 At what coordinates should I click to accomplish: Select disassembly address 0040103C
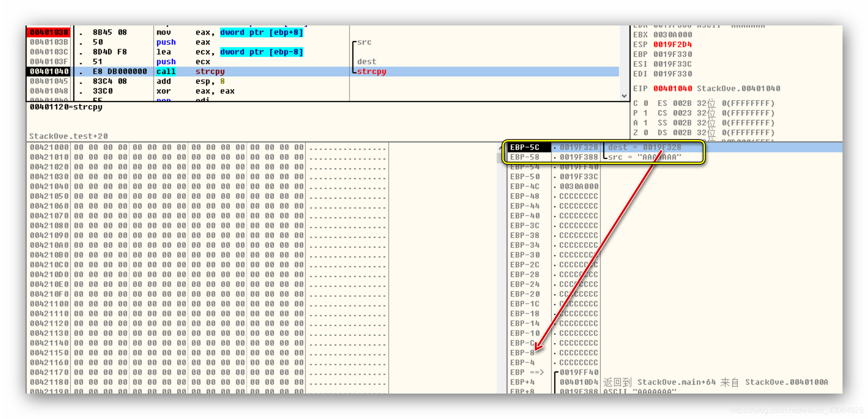48,52
